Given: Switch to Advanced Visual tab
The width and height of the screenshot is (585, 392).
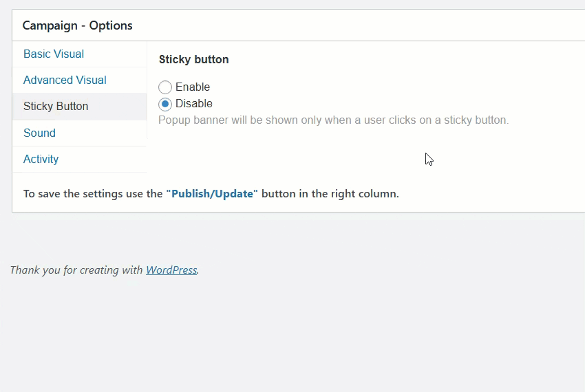Looking at the screenshot, I should point(79,80).
